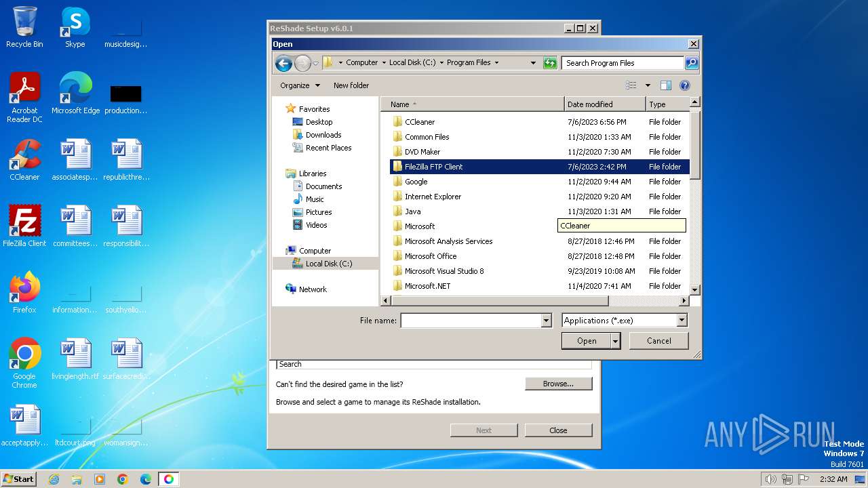Expand Local Disk (C:) breadcrumb arrow
The height and width of the screenshot is (488, 868).
pyautogui.click(x=441, y=63)
